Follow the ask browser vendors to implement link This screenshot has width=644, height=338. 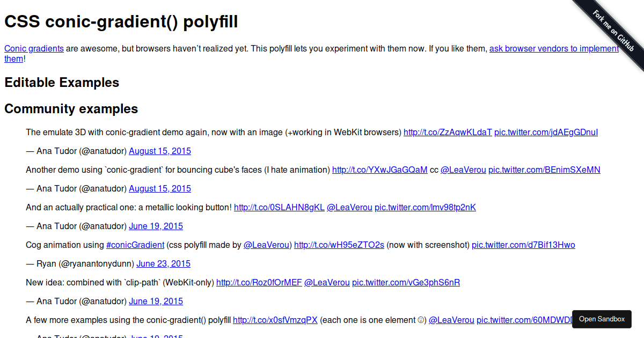point(554,49)
